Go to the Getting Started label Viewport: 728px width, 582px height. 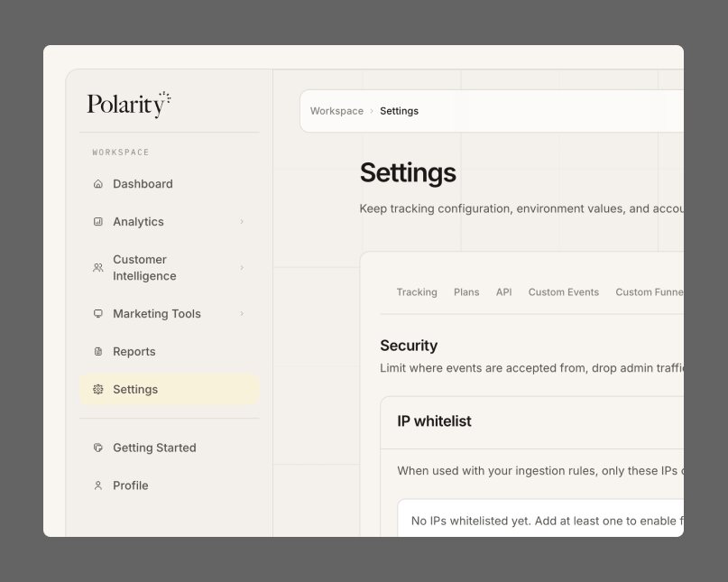tap(154, 448)
